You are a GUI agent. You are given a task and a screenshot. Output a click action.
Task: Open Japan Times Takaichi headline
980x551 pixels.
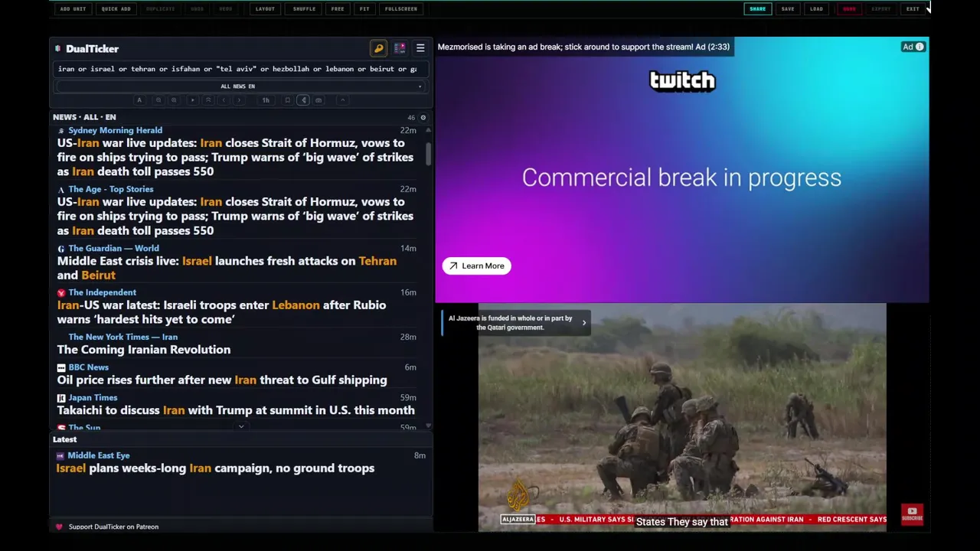click(236, 410)
